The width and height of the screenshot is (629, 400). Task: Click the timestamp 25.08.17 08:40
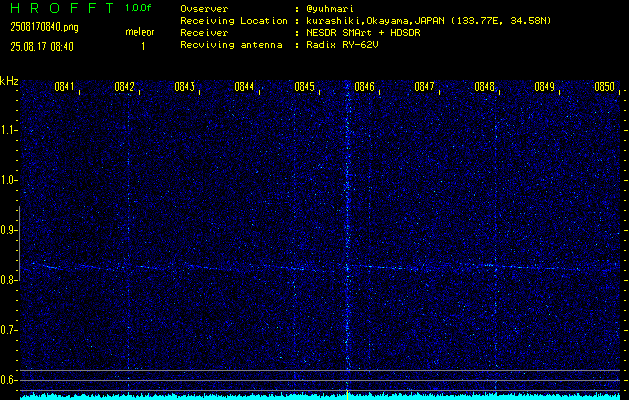pyautogui.click(x=42, y=47)
